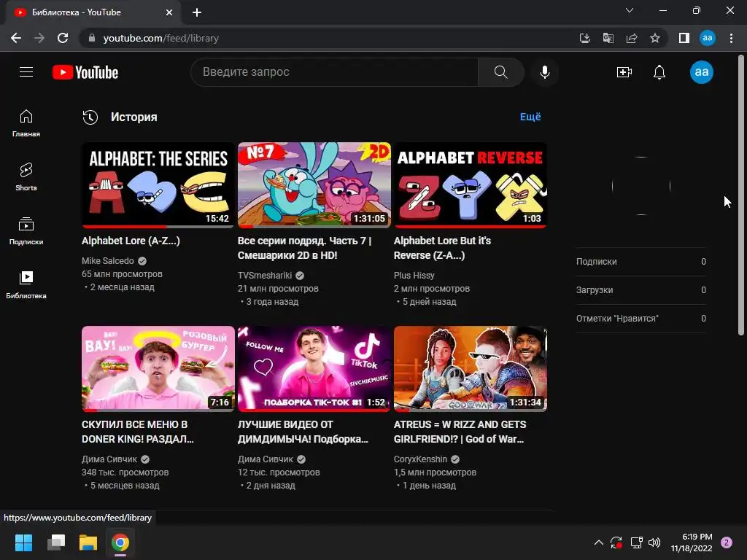Image resolution: width=747 pixels, height=560 pixels.
Task: Open a new browser tab
Action: (x=197, y=12)
